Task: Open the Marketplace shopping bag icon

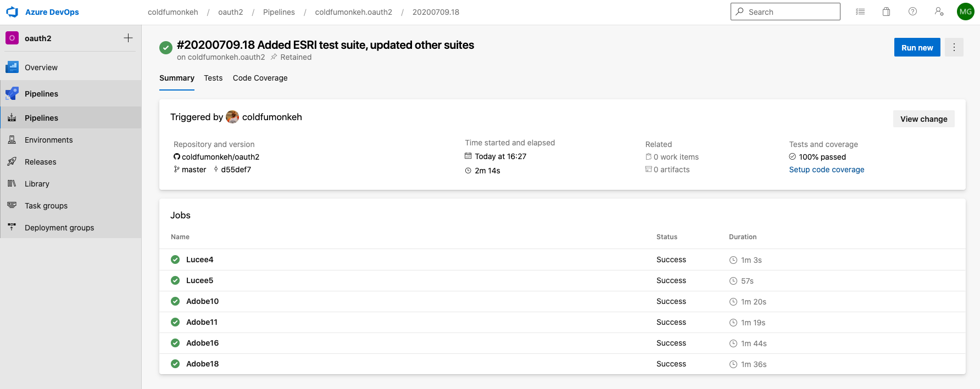Action: pyautogui.click(x=887, y=12)
